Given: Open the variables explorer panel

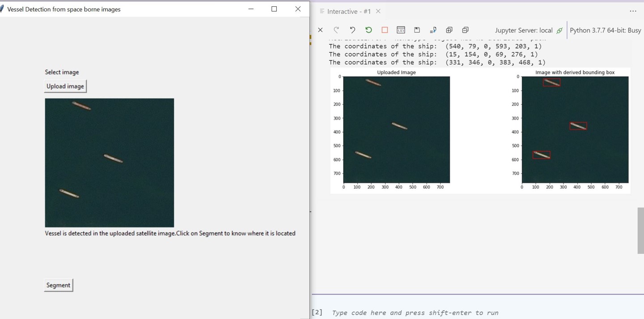Looking at the screenshot, I should pyautogui.click(x=401, y=30).
